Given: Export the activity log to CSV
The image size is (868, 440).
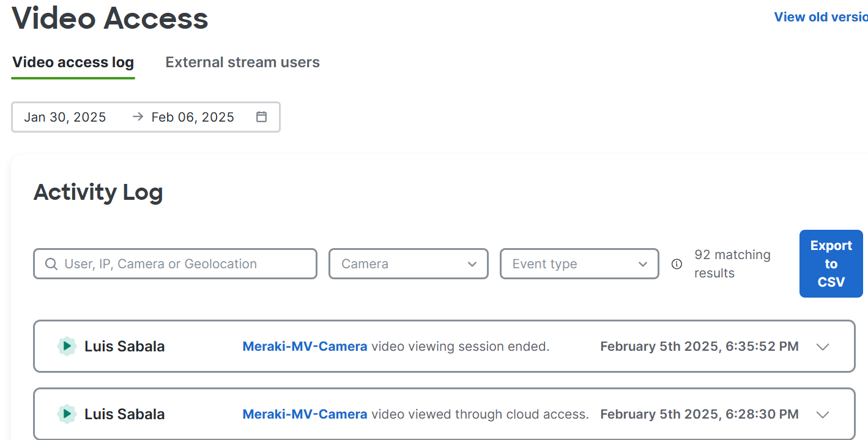Looking at the screenshot, I should coord(831,263).
